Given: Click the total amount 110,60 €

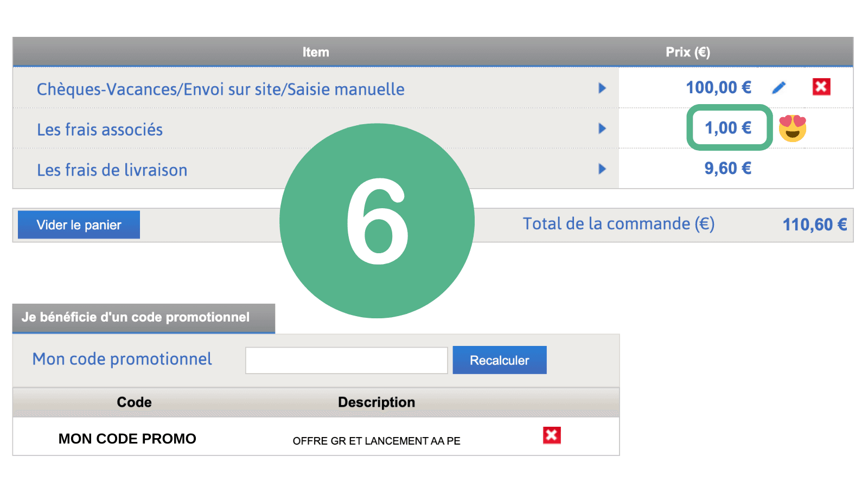Looking at the screenshot, I should click(x=814, y=223).
